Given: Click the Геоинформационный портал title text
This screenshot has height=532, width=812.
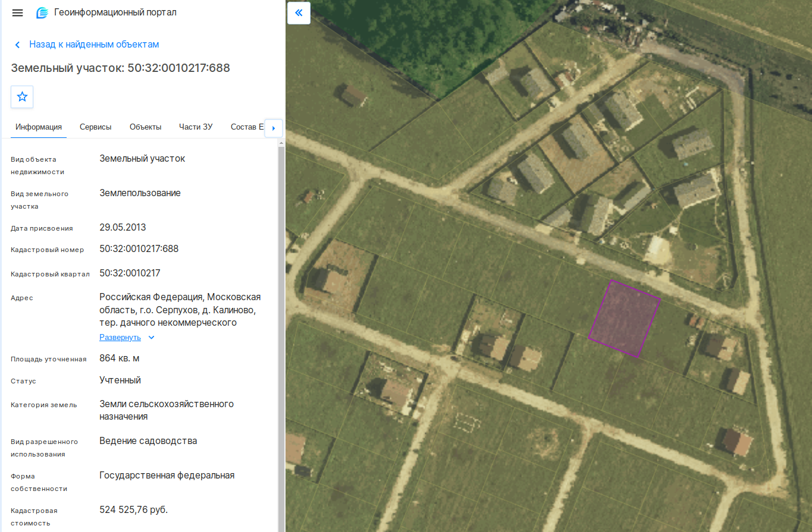Looking at the screenshot, I should [x=115, y=12].
